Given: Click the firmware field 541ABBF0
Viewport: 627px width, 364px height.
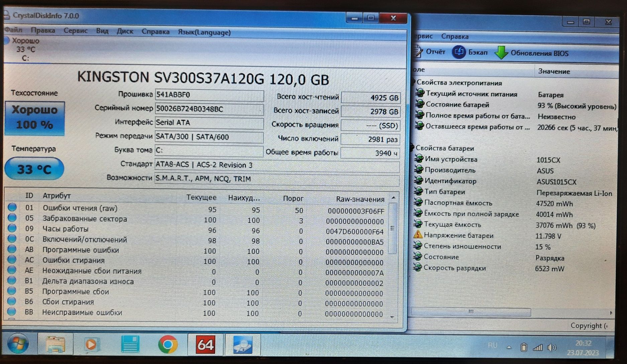Looking at the screenshot, I should coord(209,95).
